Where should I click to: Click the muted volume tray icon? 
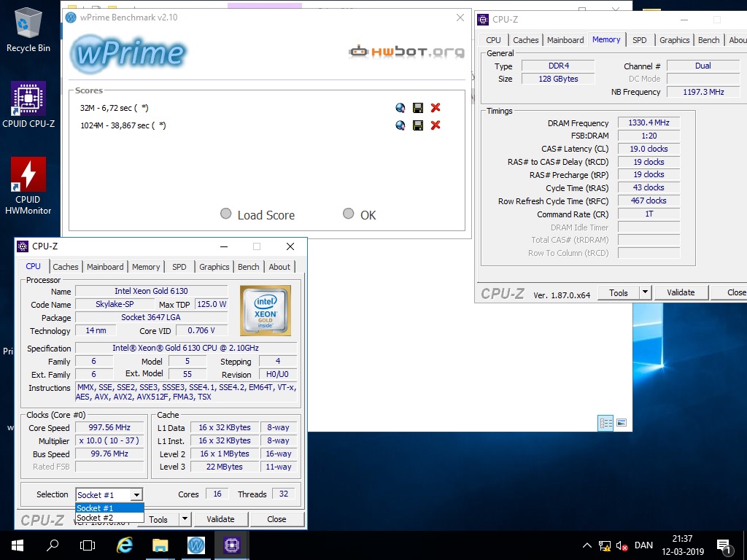[x=622, y=545]
